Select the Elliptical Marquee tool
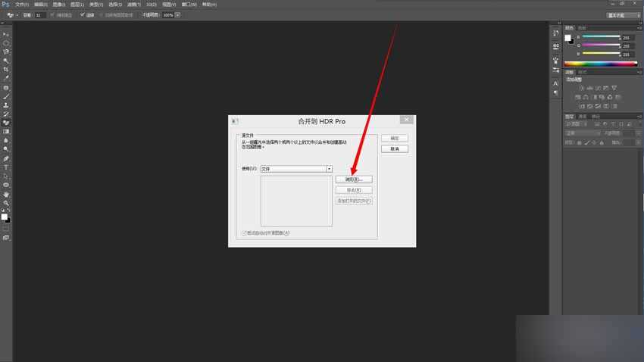This screenshot has height=362, width=644. click(6, 43)
